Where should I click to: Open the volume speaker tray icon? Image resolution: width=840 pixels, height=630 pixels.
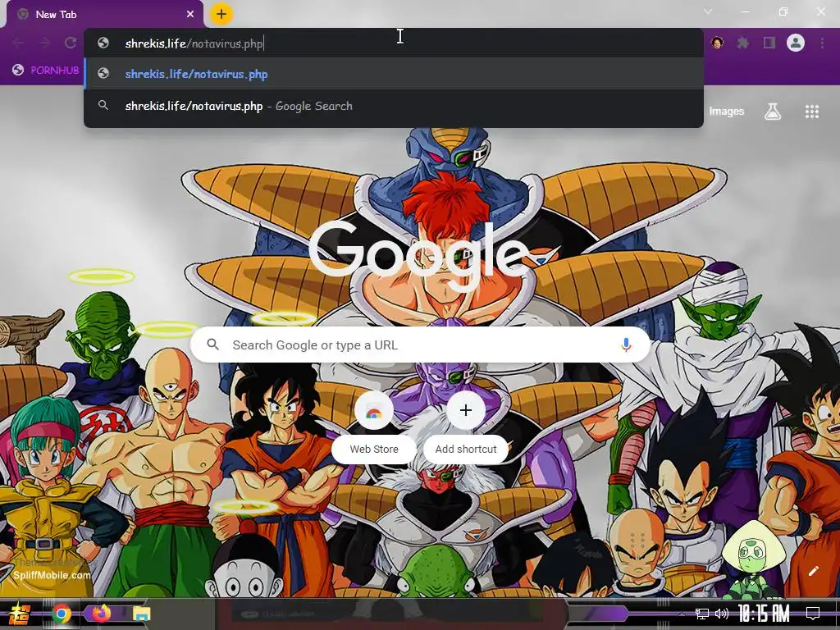(x=722, y=614)
